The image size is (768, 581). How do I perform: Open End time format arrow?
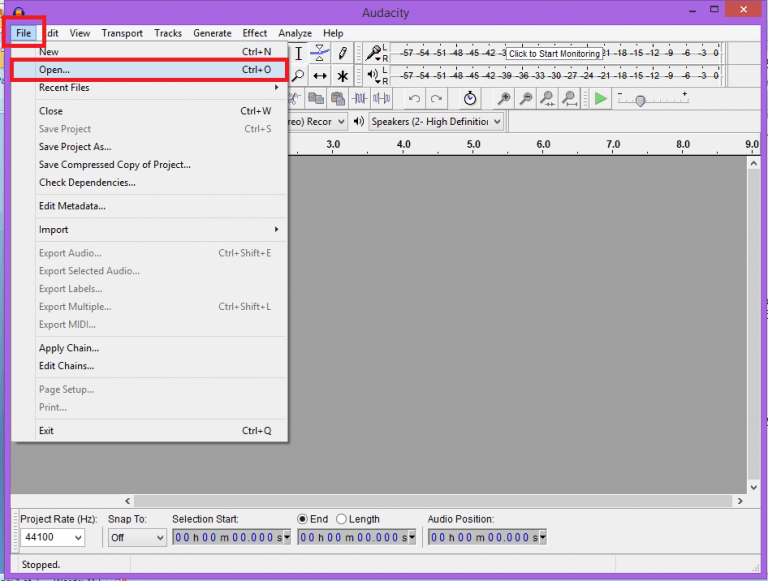[412, 537]
